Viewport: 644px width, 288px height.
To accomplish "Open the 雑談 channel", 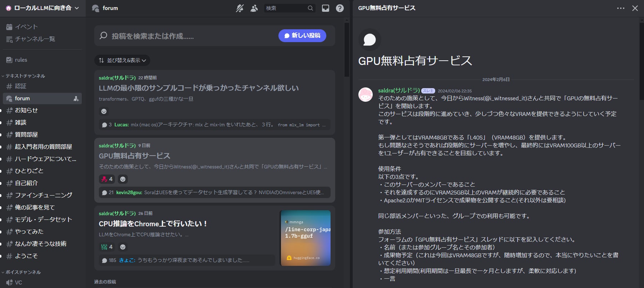I will pos(42,123).
